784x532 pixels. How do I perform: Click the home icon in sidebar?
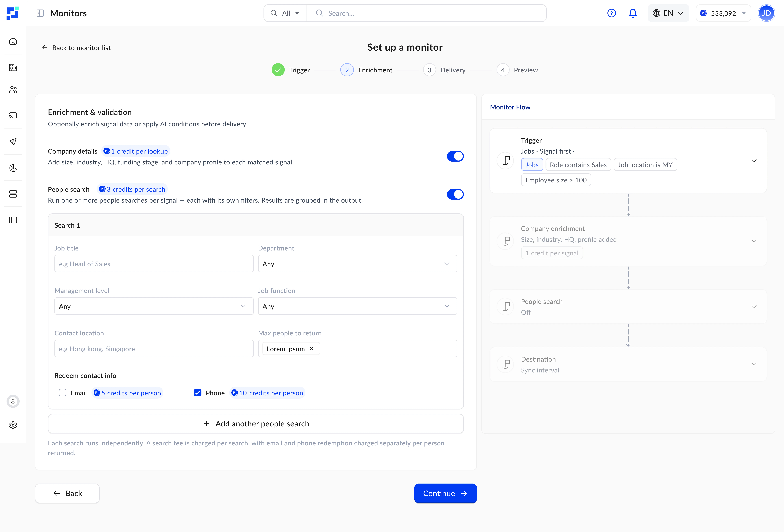pos(13,42)
